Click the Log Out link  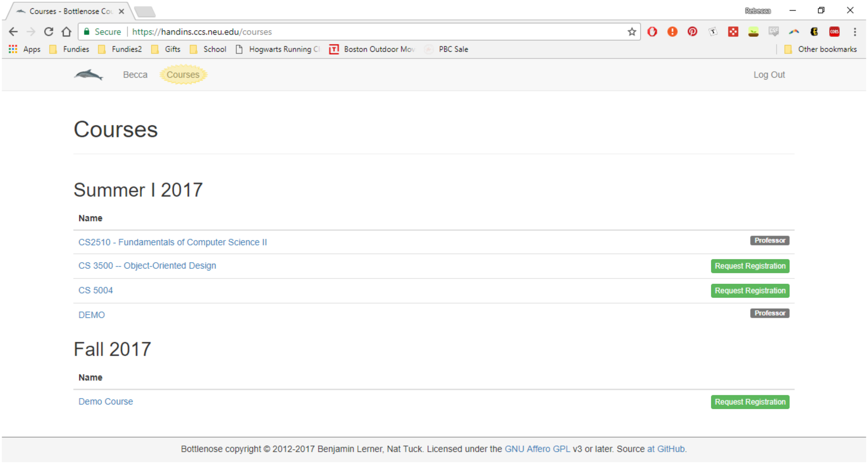[x=769, y=74]
